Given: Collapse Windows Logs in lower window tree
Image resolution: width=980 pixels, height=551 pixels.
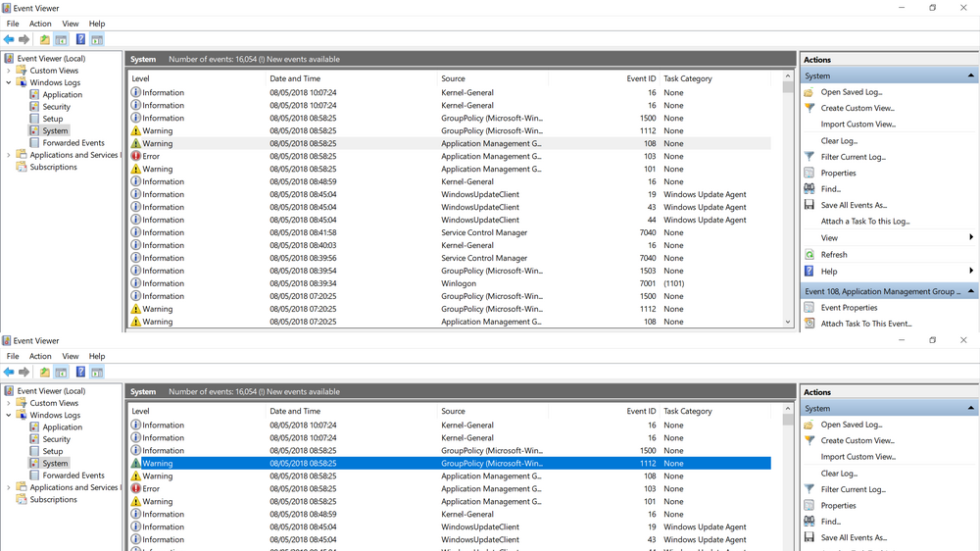Looking at the screenshot, I should pos(9,416).
